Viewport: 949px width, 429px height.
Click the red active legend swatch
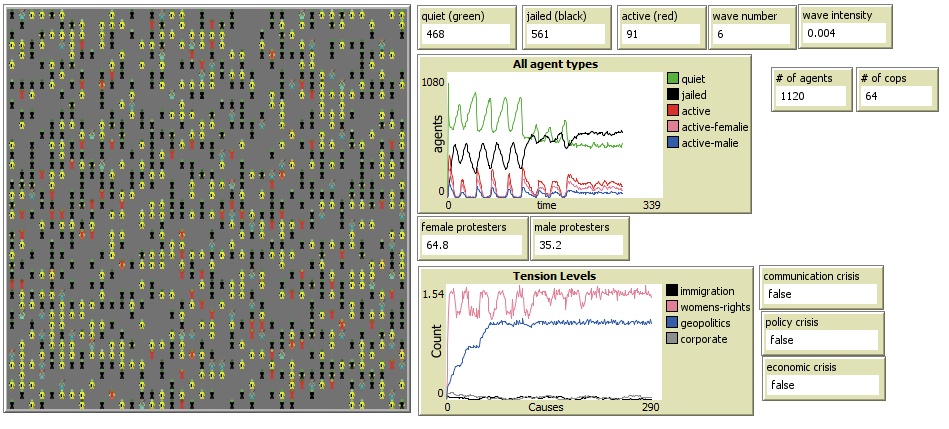click(x=672, y=110)
